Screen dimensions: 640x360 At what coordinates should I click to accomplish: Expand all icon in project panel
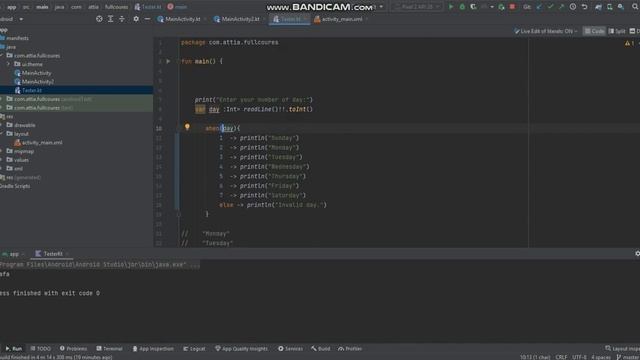click(111, 19)
